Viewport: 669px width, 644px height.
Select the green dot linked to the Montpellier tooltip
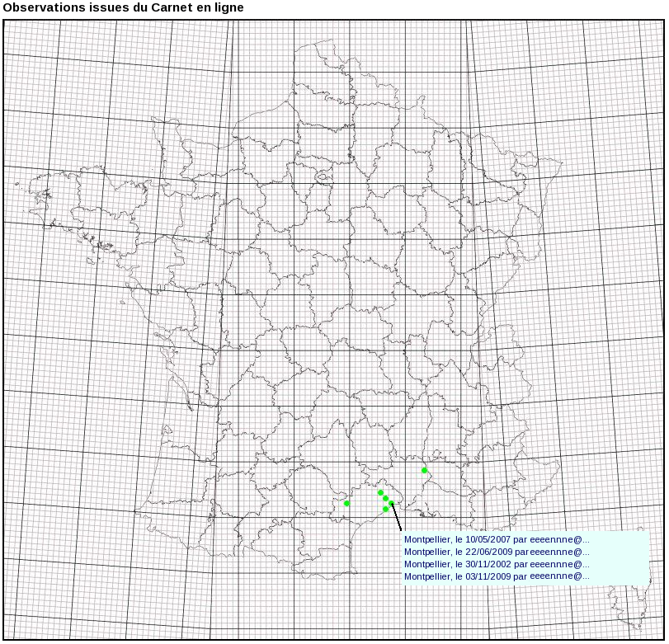pyautogui.click(x=392, y=503)
